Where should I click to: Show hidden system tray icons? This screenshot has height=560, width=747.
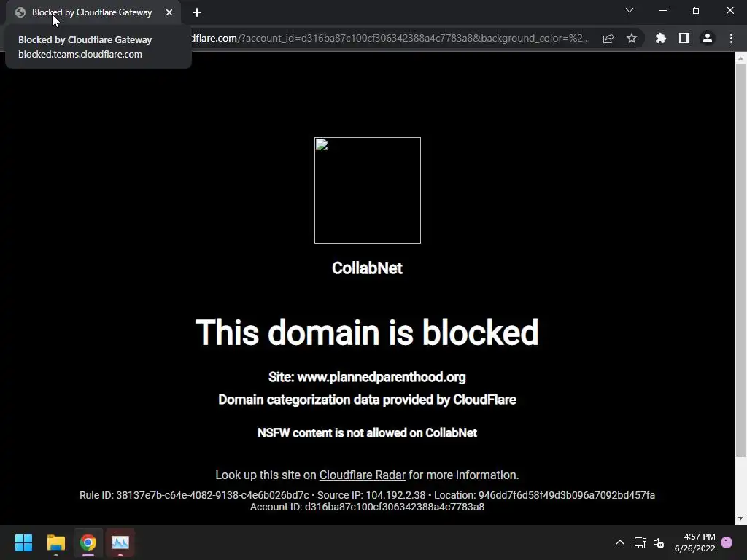(x=620, y=542)
